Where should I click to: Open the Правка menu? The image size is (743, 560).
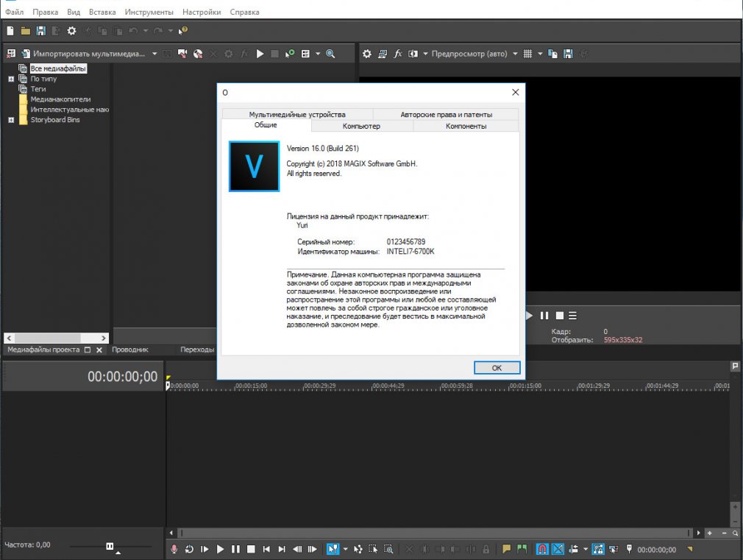[x=45, y=12]
